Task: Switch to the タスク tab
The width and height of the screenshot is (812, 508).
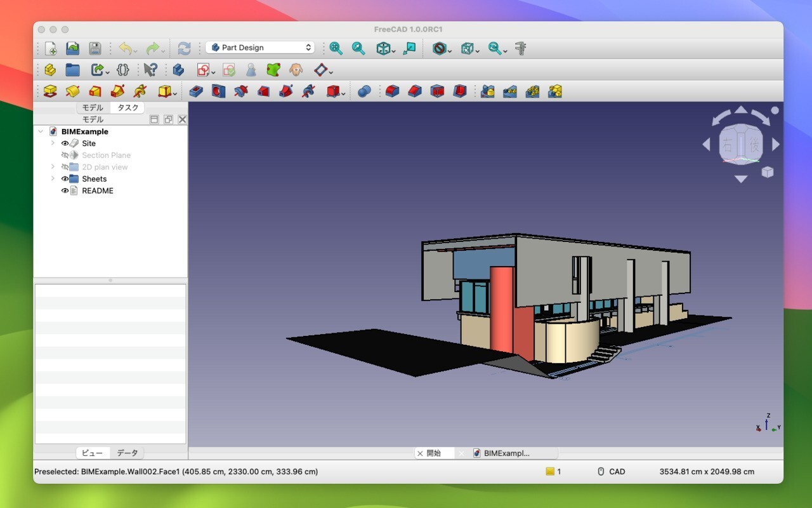Action: coord(128,108)
